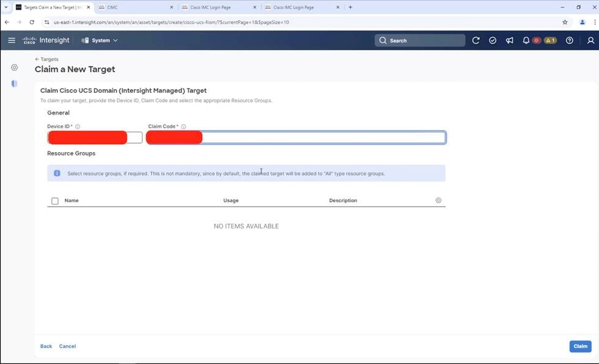Open the security shield icon in the sidebar
This screenshot has width=599, height=364.
14,84
